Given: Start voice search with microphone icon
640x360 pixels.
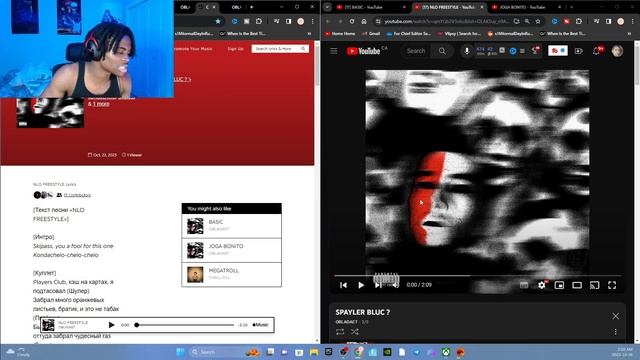Looking at the screenshot, I should coord(467,51).
